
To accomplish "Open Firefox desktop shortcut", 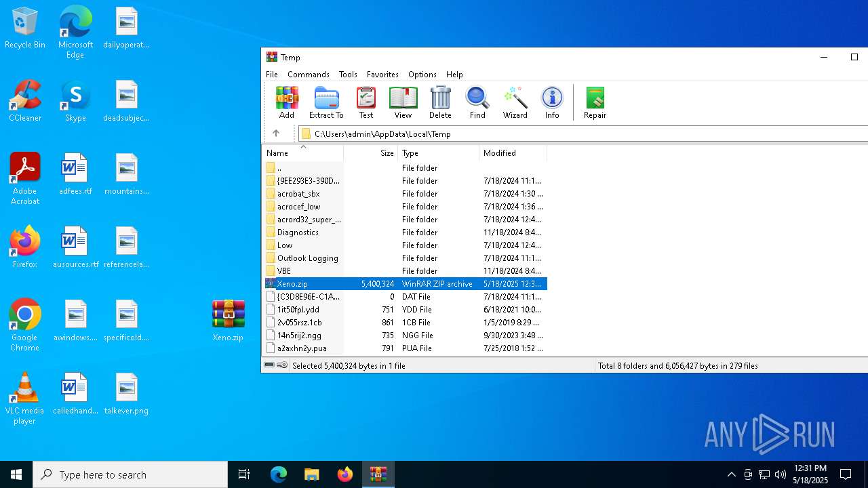I will coord(25,247).
